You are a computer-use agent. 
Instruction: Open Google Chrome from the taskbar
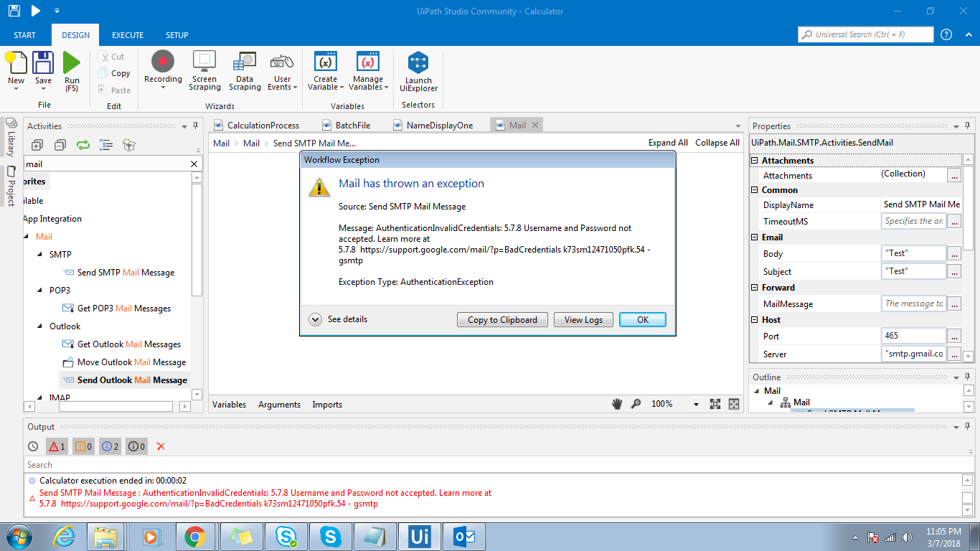tap(194, 537)
